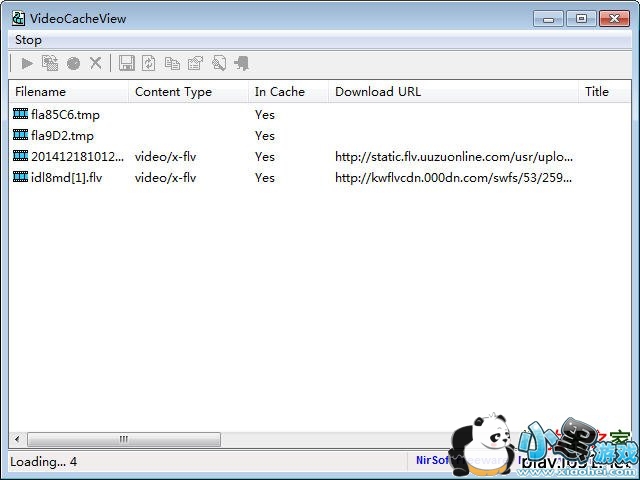
Task: Select the 201412181012... file entry
Action: click(x=78, y=157)
